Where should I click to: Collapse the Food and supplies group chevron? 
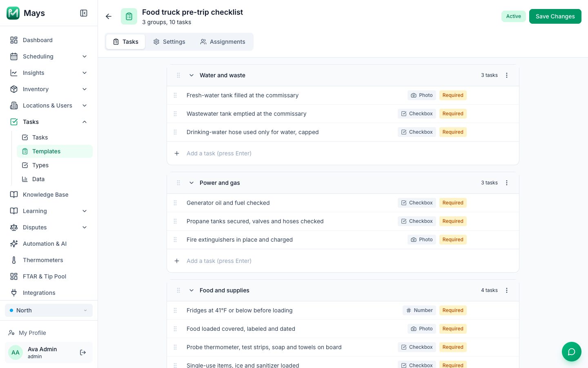[x=192, y=290]
